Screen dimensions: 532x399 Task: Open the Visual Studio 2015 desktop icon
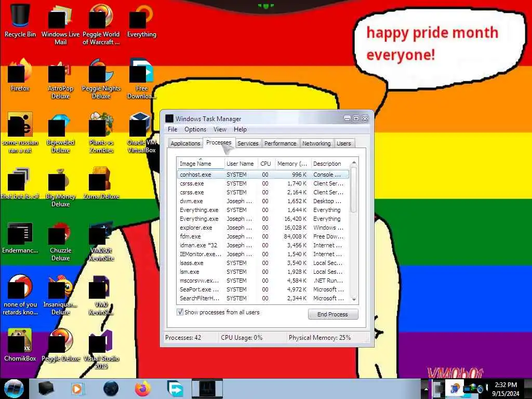(x=101, y=350)
